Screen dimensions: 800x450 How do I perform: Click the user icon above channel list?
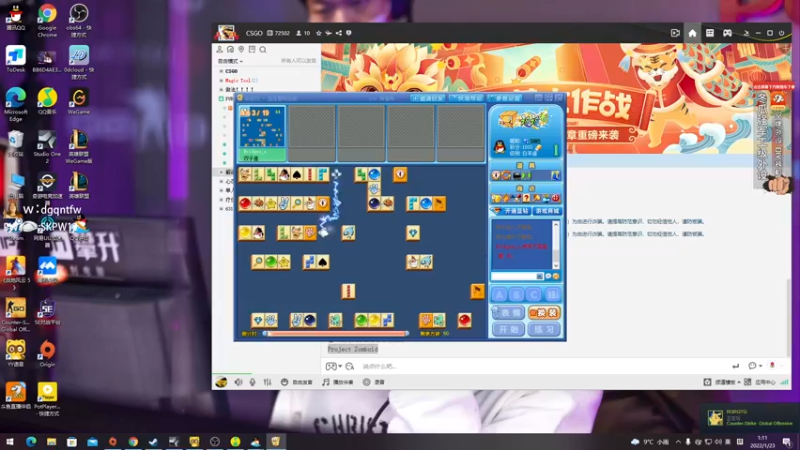coord(219,49)
